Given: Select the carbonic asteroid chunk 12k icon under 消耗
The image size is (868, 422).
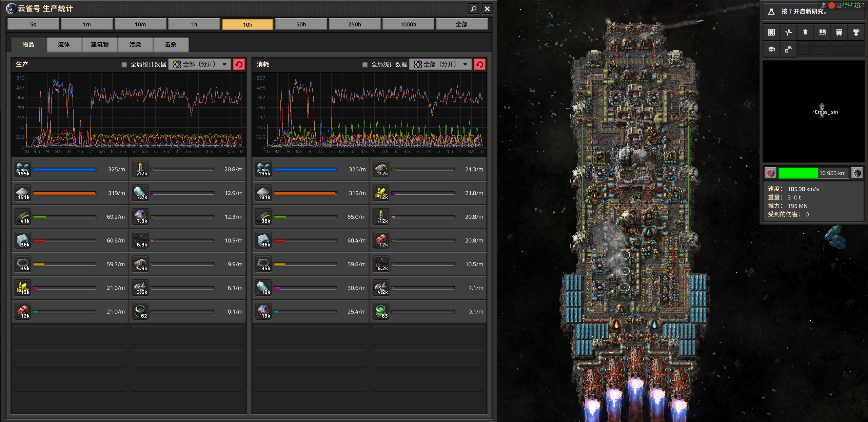Looking at the screenshot, I should (381, 169).
